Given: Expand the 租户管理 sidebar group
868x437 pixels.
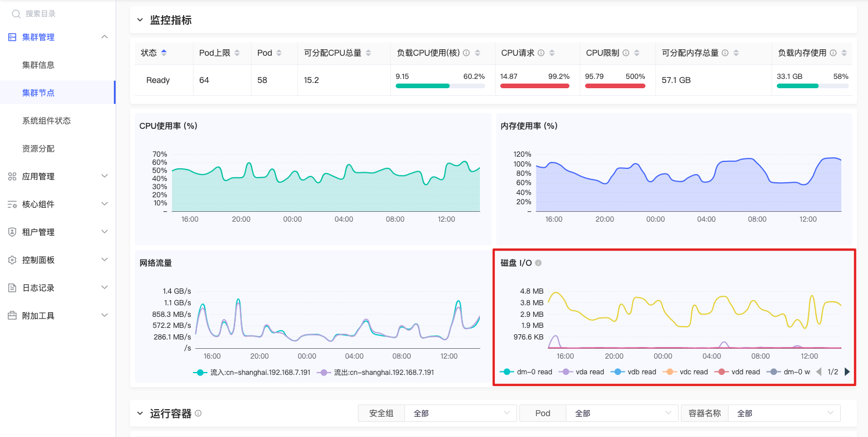Looking at the screenshot, I should coord(105,232).
